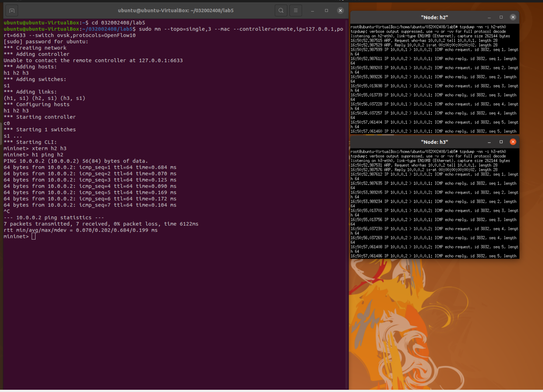Click the main terminal title text

(x=176, y=11)
